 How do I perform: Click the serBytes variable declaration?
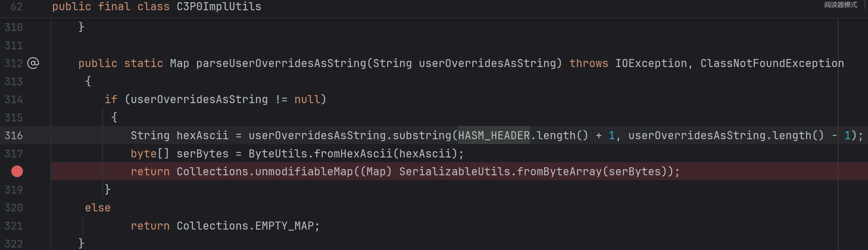(x=202, y=154)
